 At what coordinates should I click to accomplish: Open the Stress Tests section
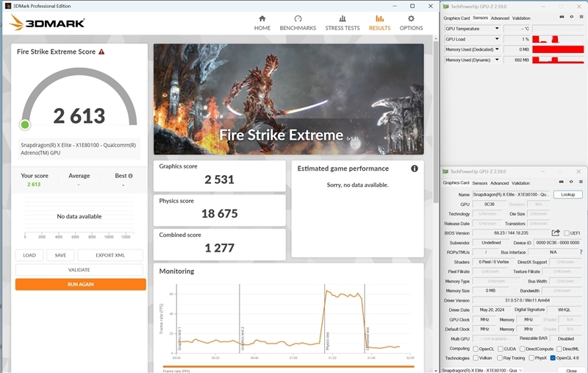pyautogui.click(x=343, y=22)
